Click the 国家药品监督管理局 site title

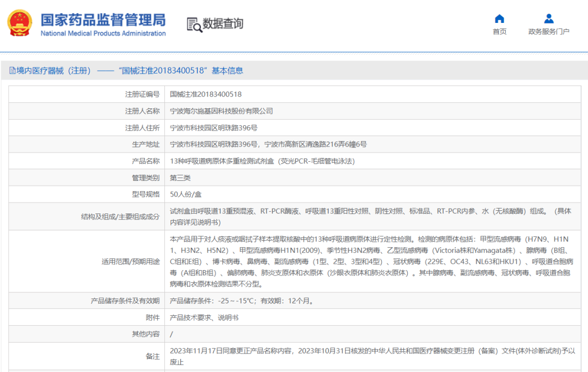click(103, 20)
